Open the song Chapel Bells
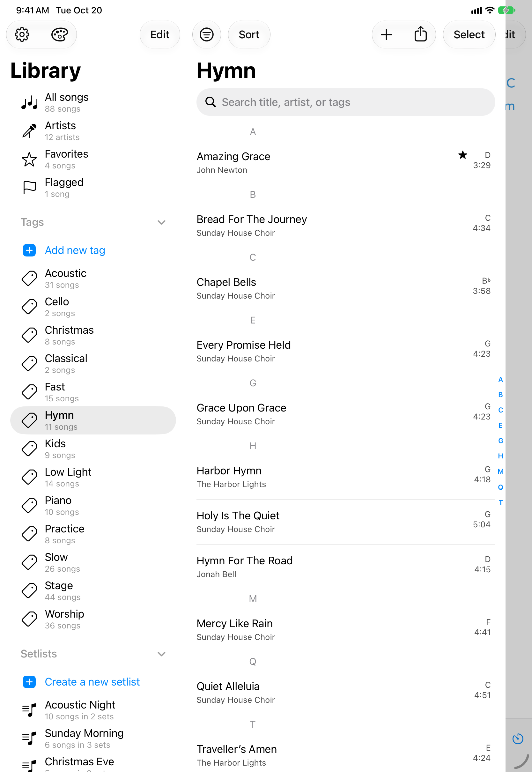This screenshot has width=532, height=772. coord(346,288)
